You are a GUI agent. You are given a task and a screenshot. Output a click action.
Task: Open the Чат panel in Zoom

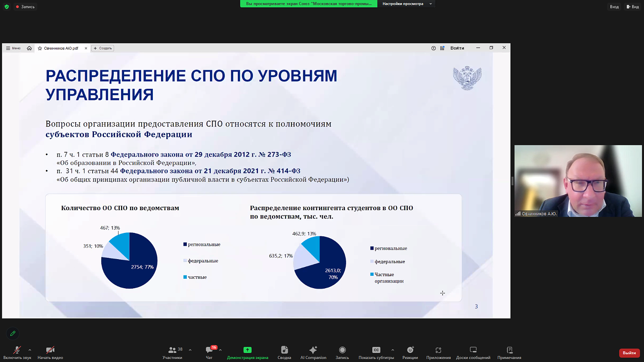tap(209, 353)
